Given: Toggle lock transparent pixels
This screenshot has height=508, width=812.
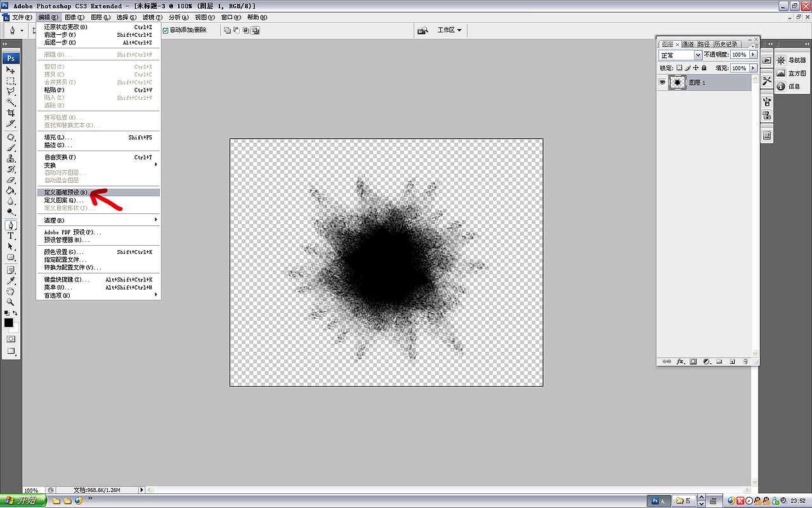Looking at the screenshot, I should [x=679, y=68].
